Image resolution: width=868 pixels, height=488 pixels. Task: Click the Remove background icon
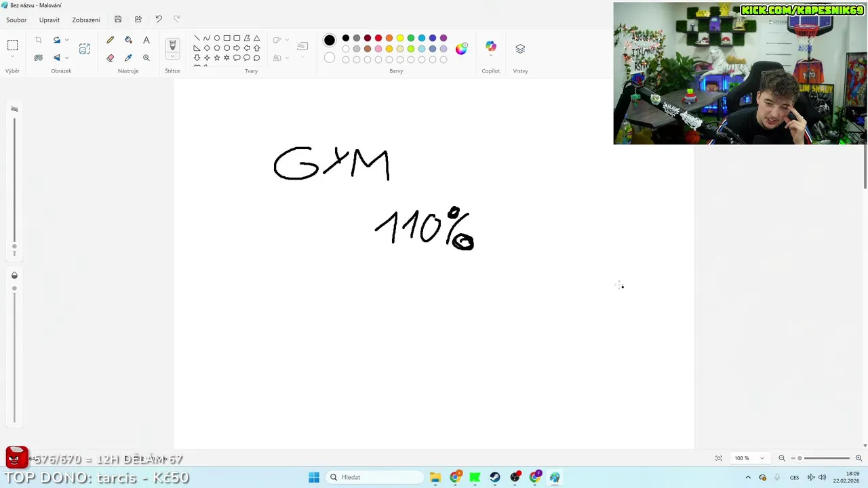(38, 58)
